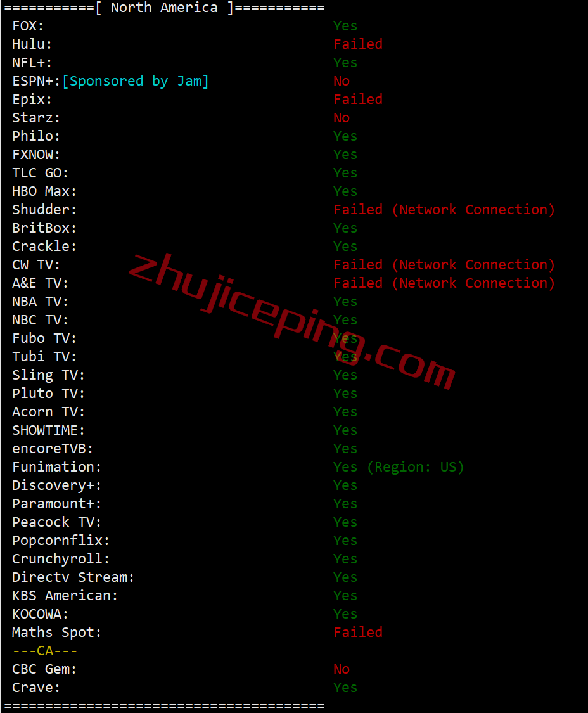
Task: Click the CA section divider
Action: click(x=44, y=651)
